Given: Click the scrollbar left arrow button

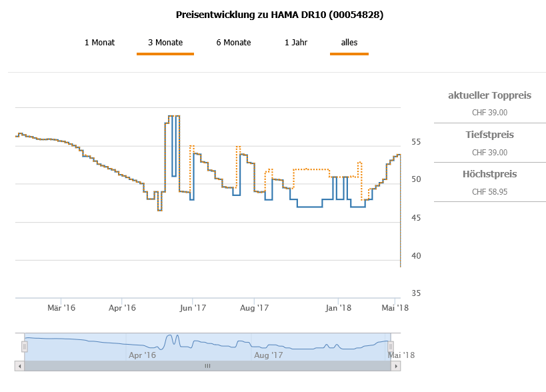Looking at the screenshot, I should [19, 366].
